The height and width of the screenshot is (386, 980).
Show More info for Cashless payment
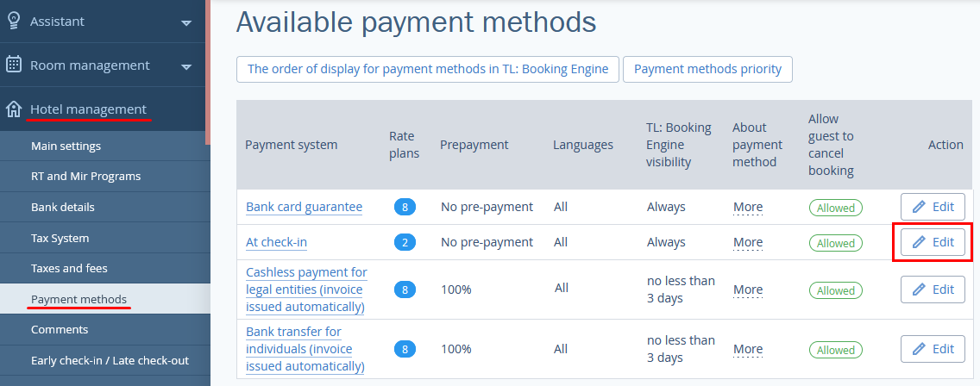pyautogui.click(x=748, y=289)
